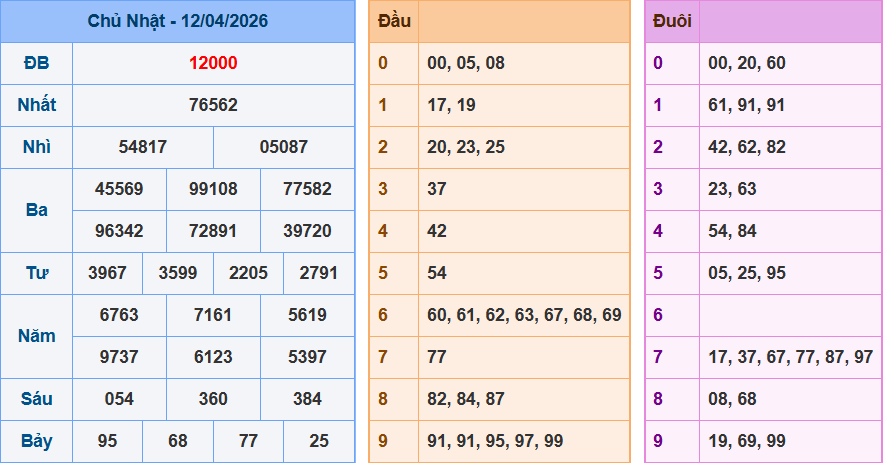Select seventh prize number 95
Screen dimensions: 884x463
(108, 441)
